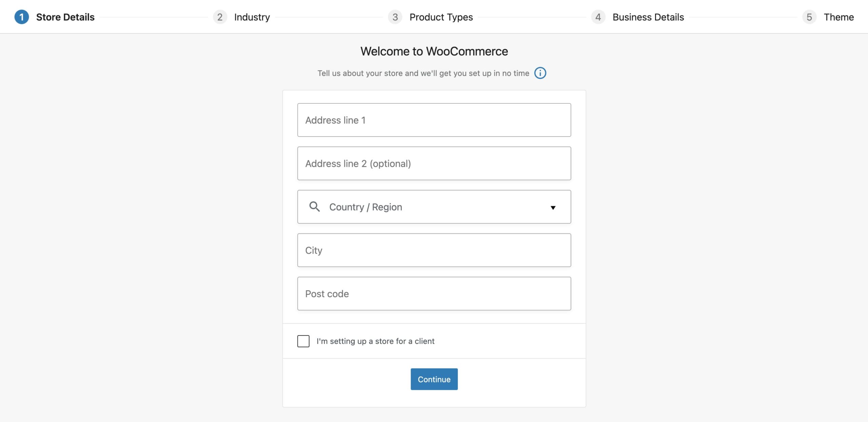Viewport: 868px width, 422px height.
Task: Click the Address line 2 (optional) field
Action: coord(434,163)
